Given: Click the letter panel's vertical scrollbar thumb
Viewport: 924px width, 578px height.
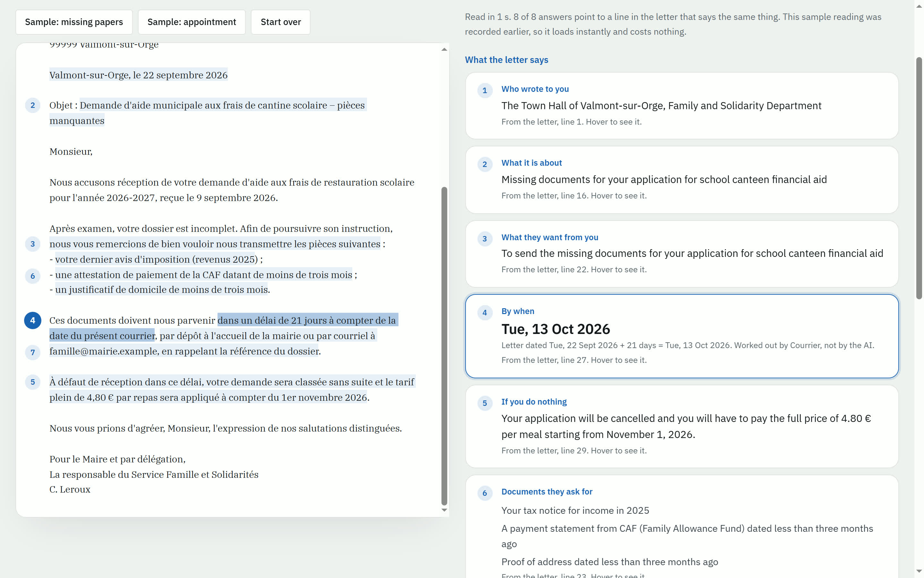Looking at the screenshot, I should (444, 346).
